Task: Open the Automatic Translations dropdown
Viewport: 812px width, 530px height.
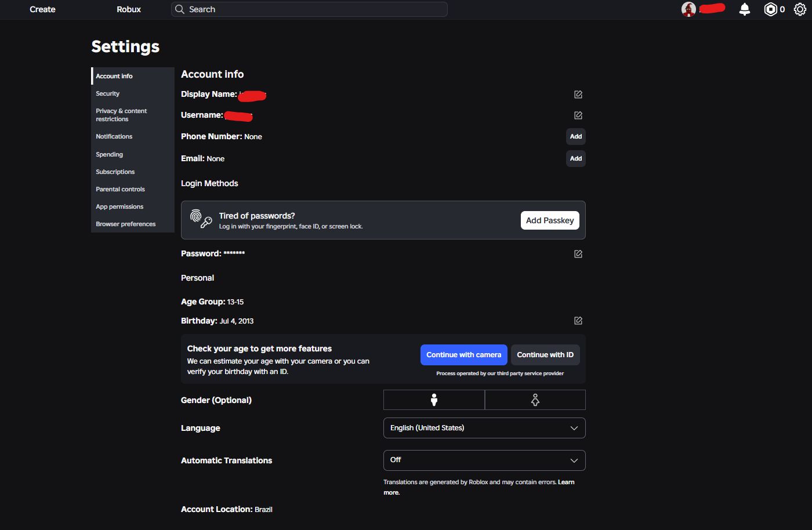Action: click(x=484, y=460)
